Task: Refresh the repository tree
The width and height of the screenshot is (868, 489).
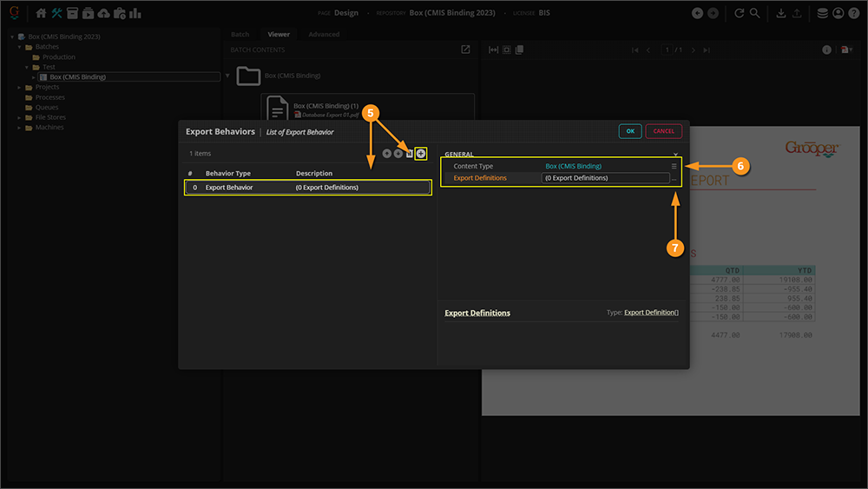Action: point(739,13)
